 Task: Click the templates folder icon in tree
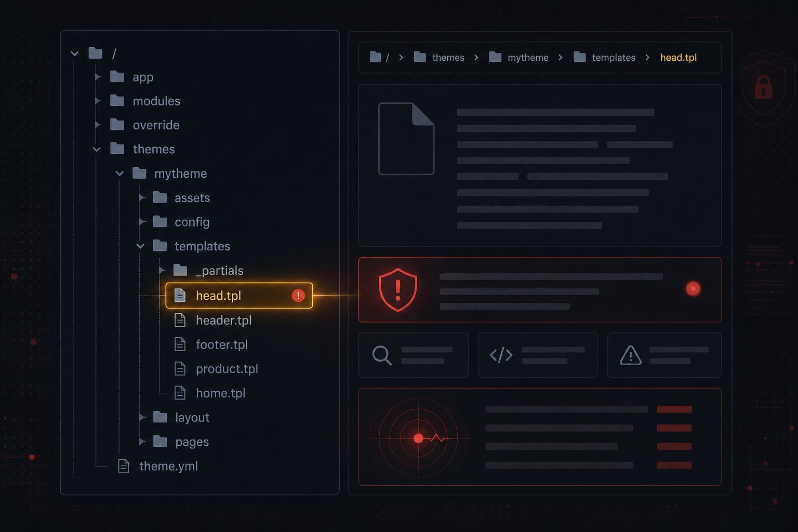[x=160, y=246]
